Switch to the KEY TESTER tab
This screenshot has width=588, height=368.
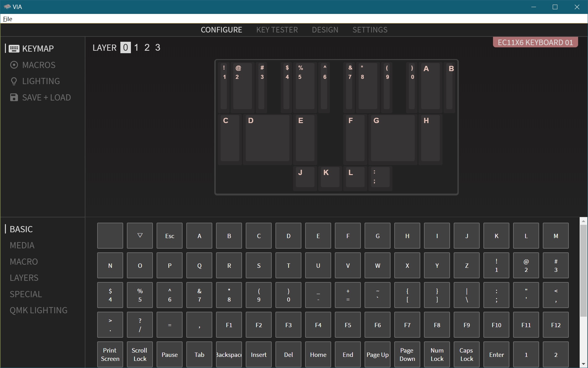tap(277, 30)
